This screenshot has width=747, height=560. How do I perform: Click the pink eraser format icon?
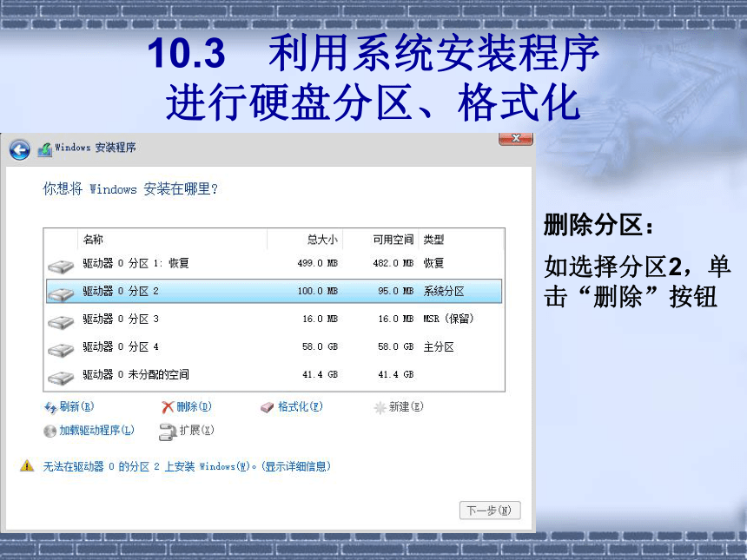[x=268, y=407]
